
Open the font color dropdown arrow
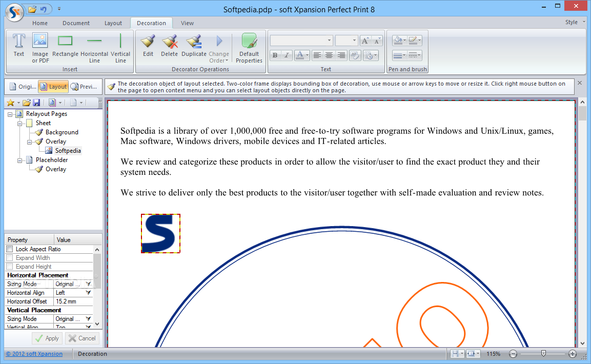(307, 55)
